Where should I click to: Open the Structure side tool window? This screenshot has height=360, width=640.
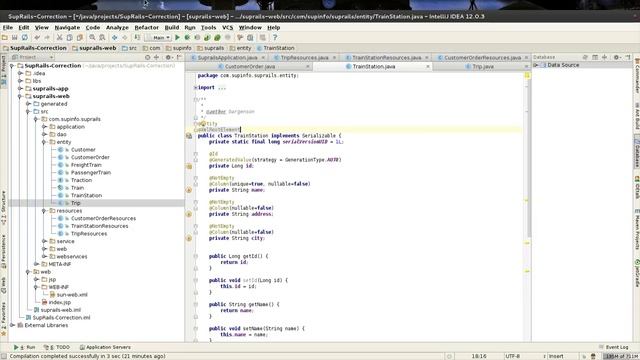click(x=4, y=207)
